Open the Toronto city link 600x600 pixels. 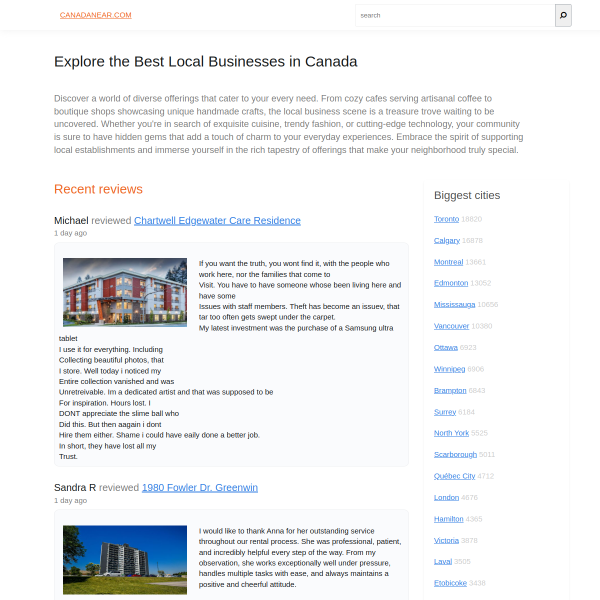pyautogui.click(x=446, y=219)
